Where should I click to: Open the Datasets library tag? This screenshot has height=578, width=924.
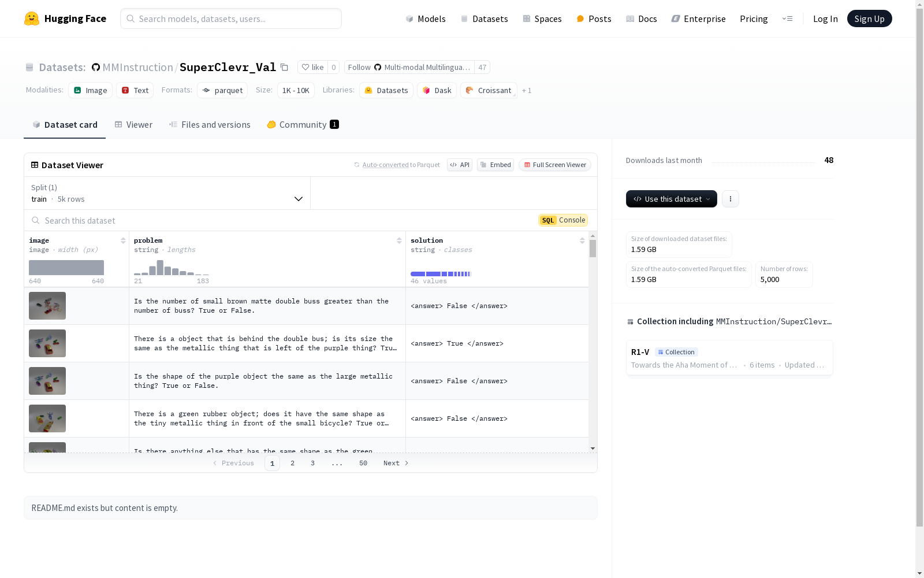tap(386, 90)
